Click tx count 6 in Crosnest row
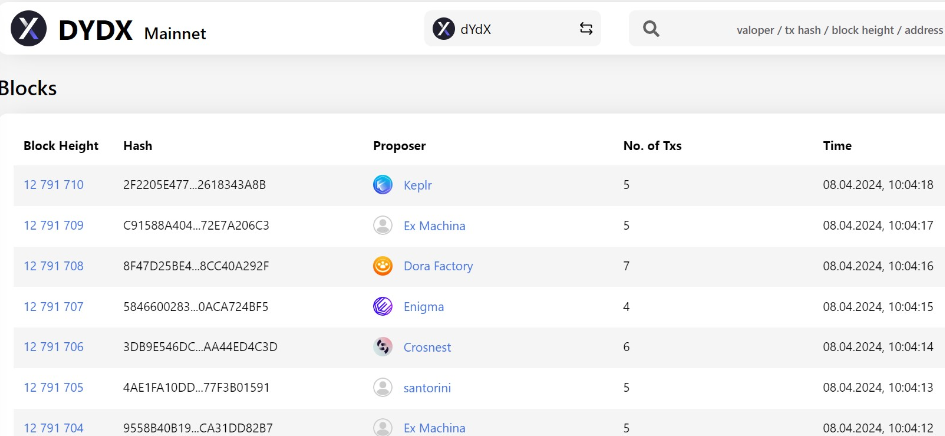The image size is (945, 436). point(626,347)
